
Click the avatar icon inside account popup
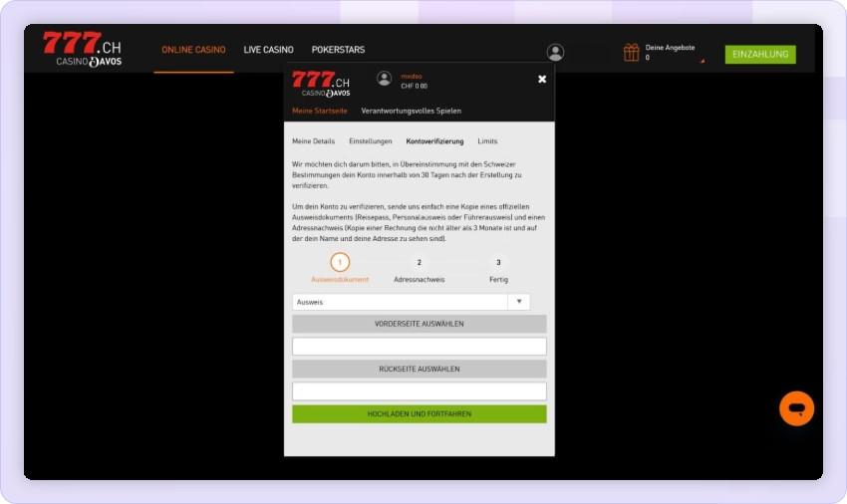click(384, 79)
